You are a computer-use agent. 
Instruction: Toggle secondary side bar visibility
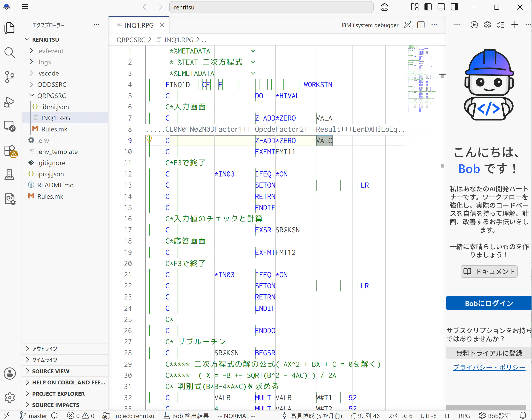454,7
